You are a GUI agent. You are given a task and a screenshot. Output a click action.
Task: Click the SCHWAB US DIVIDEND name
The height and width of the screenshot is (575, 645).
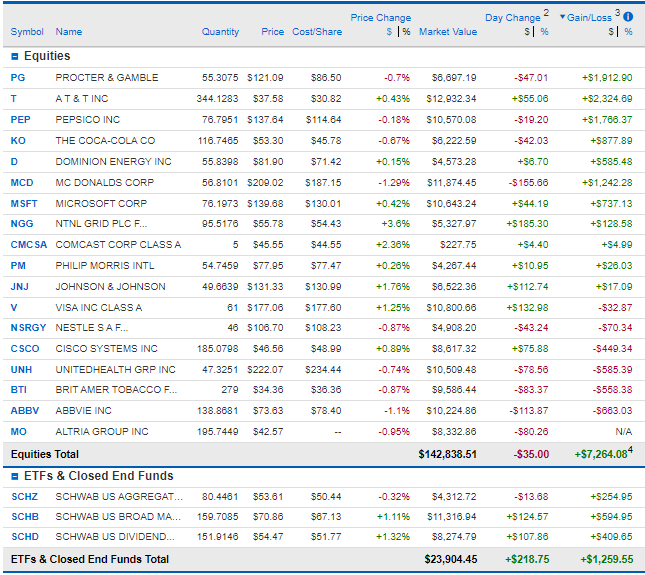click(115, 537)
